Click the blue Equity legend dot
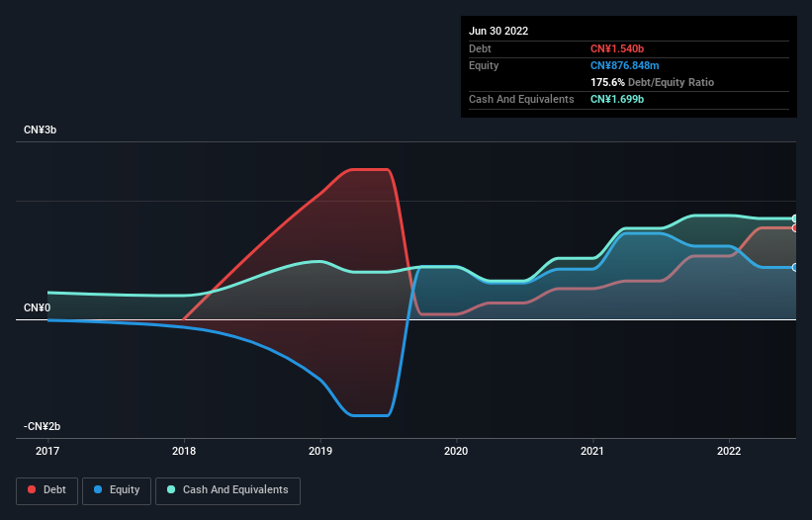 point(98,489)
